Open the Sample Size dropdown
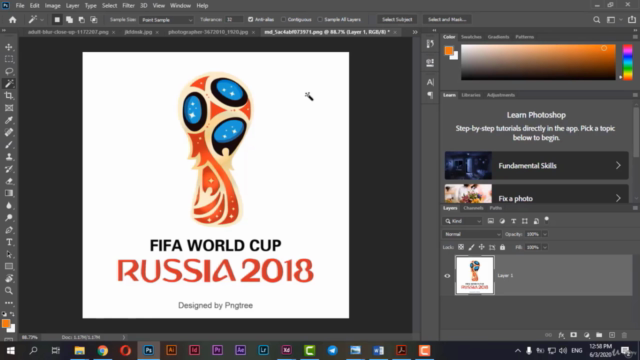Viewport: 640px width, 360px height. click(x=166, y=20)
